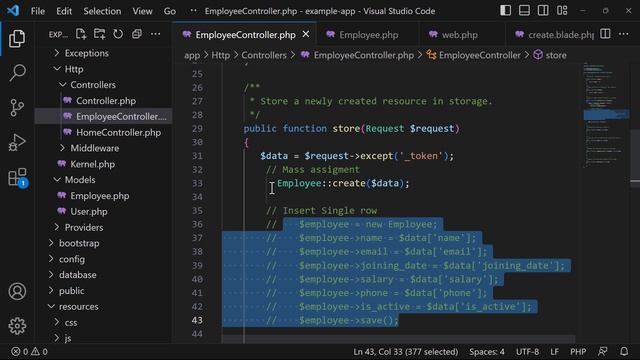Expand the database folder
The image size is (640, 360).
[x=78, y=275]
